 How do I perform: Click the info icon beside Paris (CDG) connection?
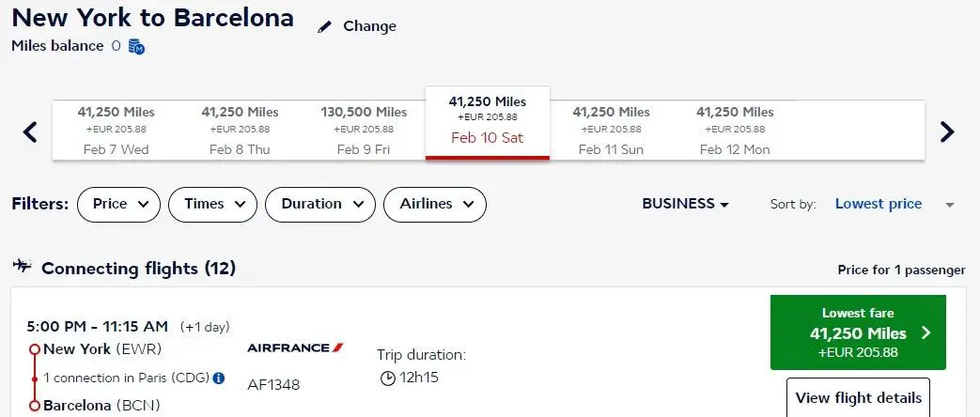pyautogui.click(x=219, y=378)
